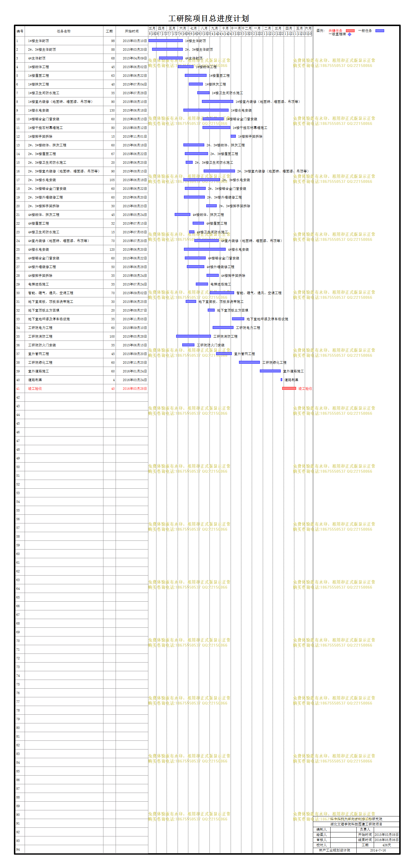Select the Gantt bar for 1#楼水电安装
Viewport: 414px width, 868px height.
[x=206, y=110]
